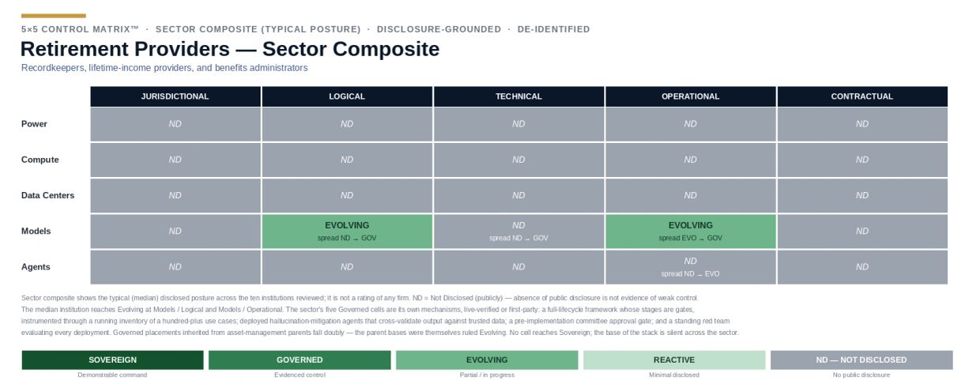Viewport: 980px width, 384px height.
Task: Click the CONTRACTUAL column header
Action: point(862,96)
